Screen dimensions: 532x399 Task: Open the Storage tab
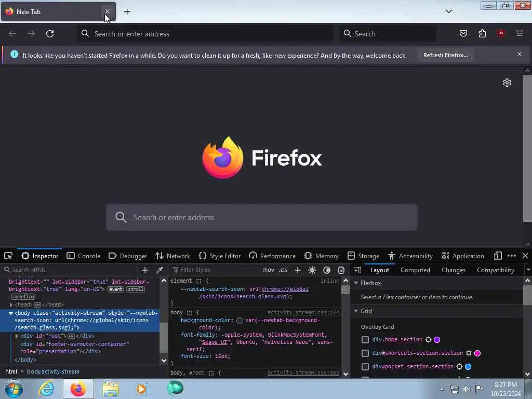click(x=363, y=256)
